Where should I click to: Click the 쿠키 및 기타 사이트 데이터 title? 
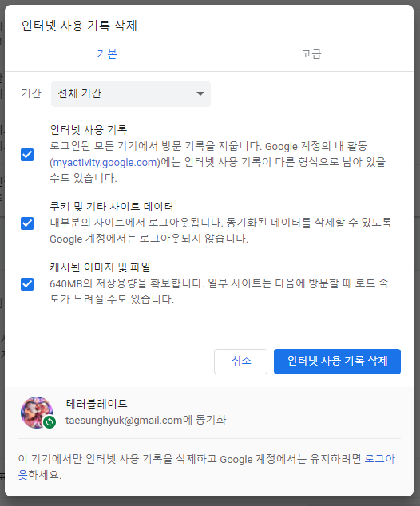[112, 206]
